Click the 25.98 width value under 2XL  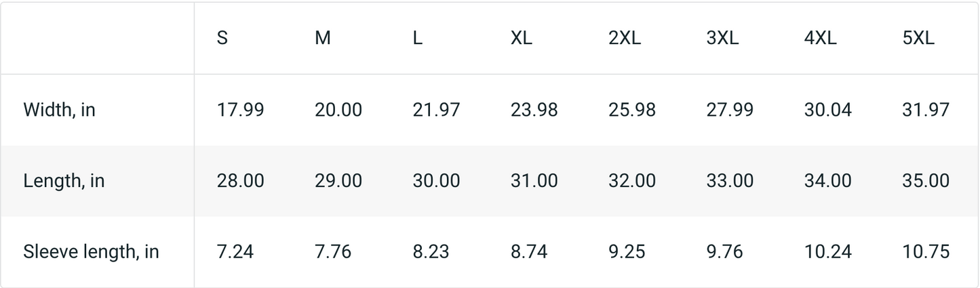pyautogui.click(x=632, y=110)
